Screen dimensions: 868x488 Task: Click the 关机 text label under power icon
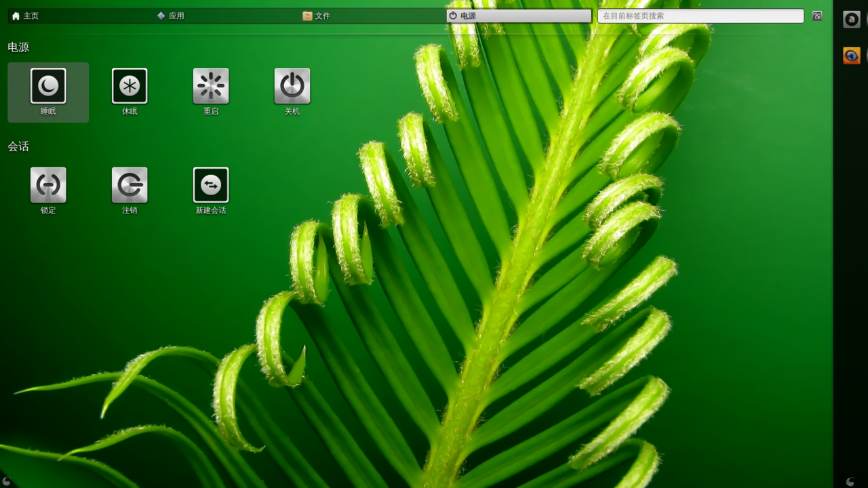(x=292, y=111)
